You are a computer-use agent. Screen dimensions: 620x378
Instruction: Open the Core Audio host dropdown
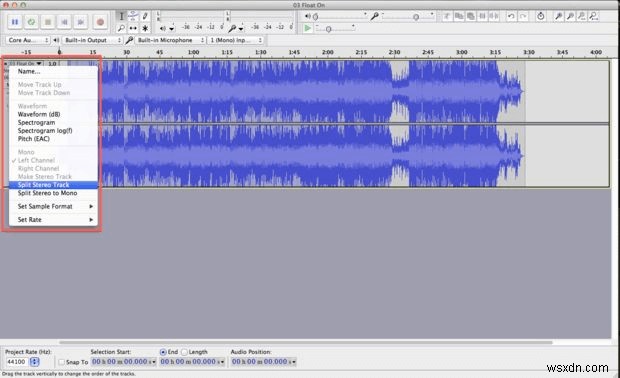(28, 40)
